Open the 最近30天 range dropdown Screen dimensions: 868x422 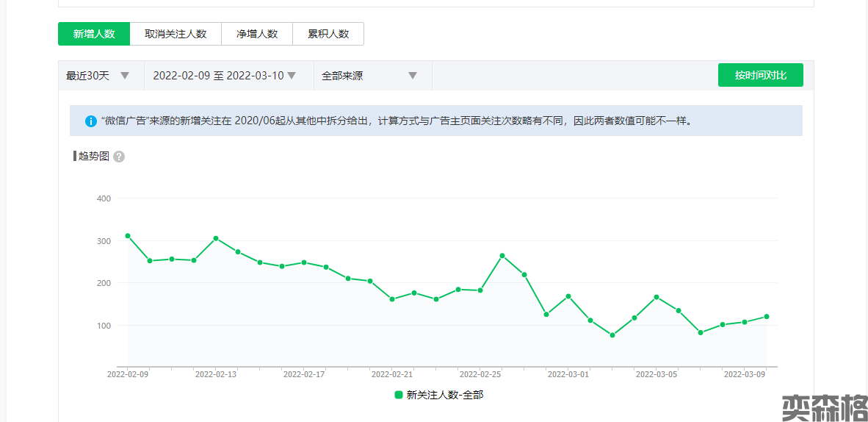pos(98,76)
